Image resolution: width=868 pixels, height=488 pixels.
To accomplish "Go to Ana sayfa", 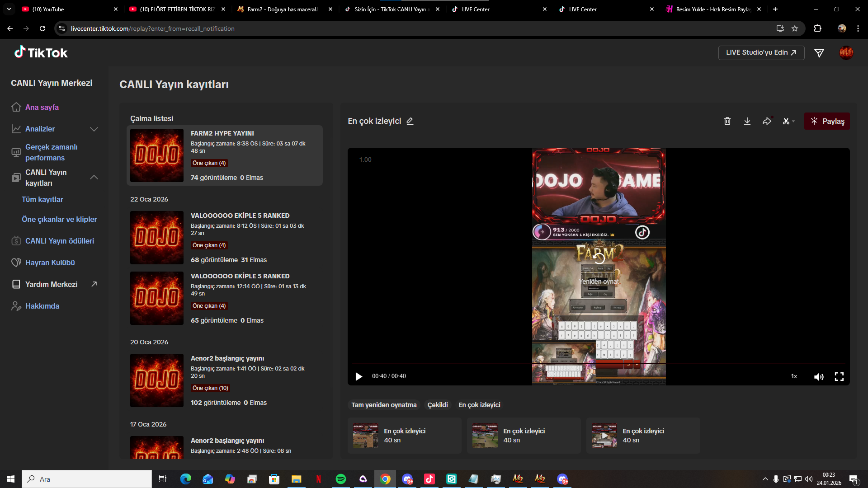I will (42, 107).
